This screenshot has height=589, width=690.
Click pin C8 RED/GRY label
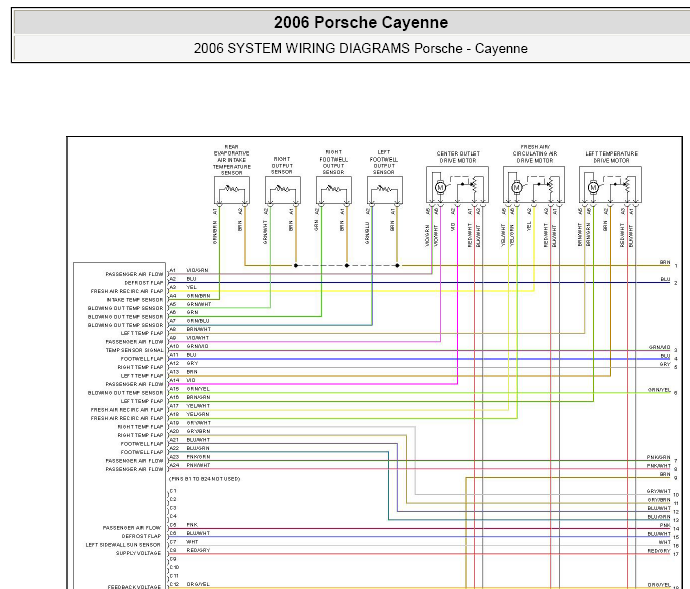[x=190, y=550]
